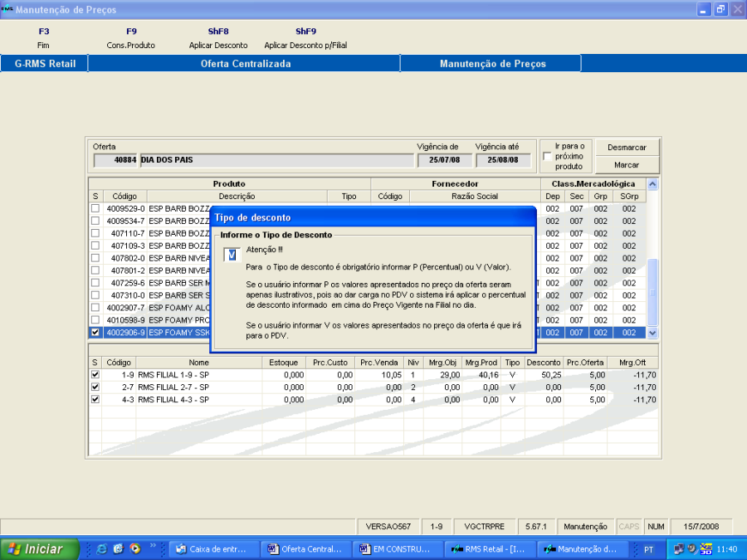Viewport: 747px width, 560px height.
Task: Check product 407802-0 ESP BARB NIVEA checkbox
Action: [x=95, y=258]
